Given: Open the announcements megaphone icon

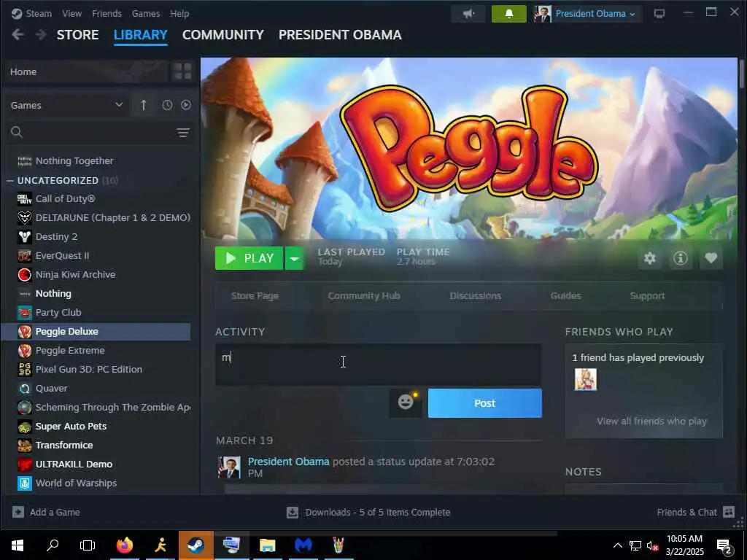Looking at the screenshot, I should 468,14.
